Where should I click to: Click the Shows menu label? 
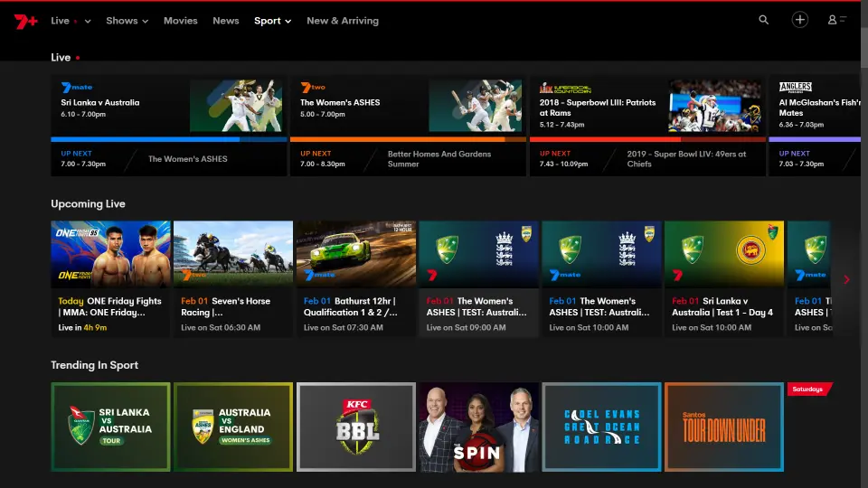(122, 21)
